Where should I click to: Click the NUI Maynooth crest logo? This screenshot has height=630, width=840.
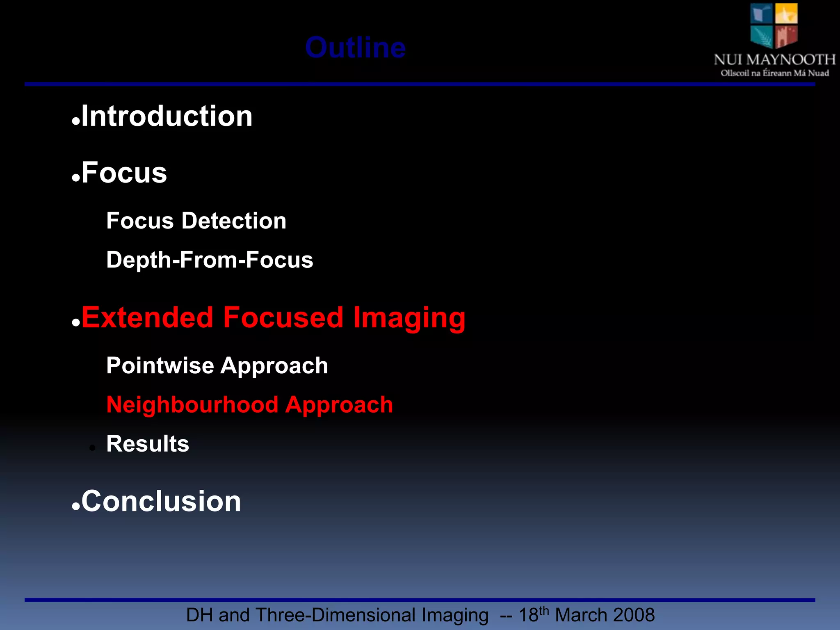pos(774,25)
